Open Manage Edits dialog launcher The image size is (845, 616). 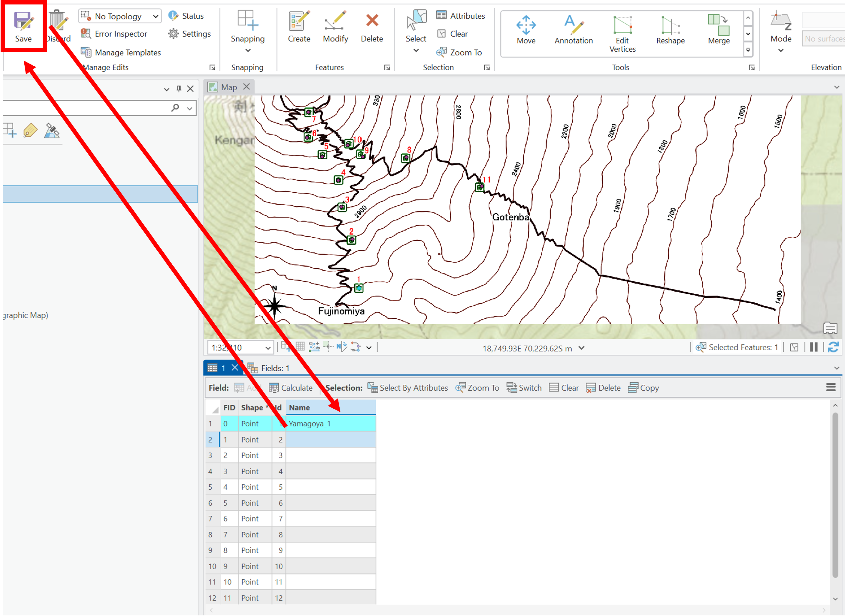212,68
